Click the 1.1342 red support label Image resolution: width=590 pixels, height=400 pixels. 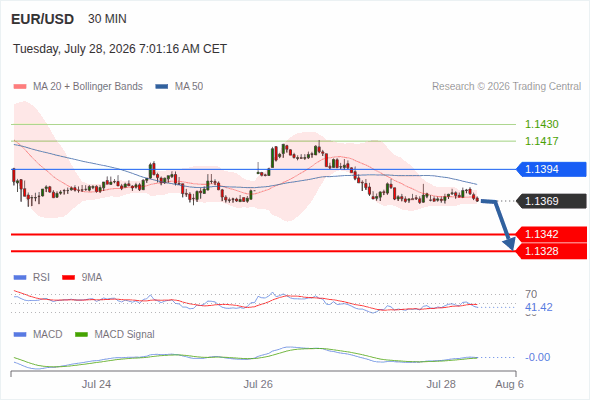pos(551,234)
